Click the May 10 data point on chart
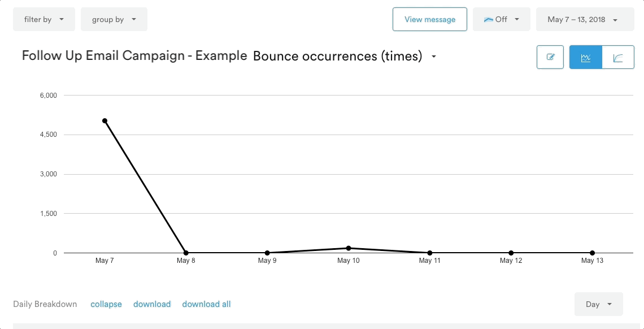 point(349,248)
